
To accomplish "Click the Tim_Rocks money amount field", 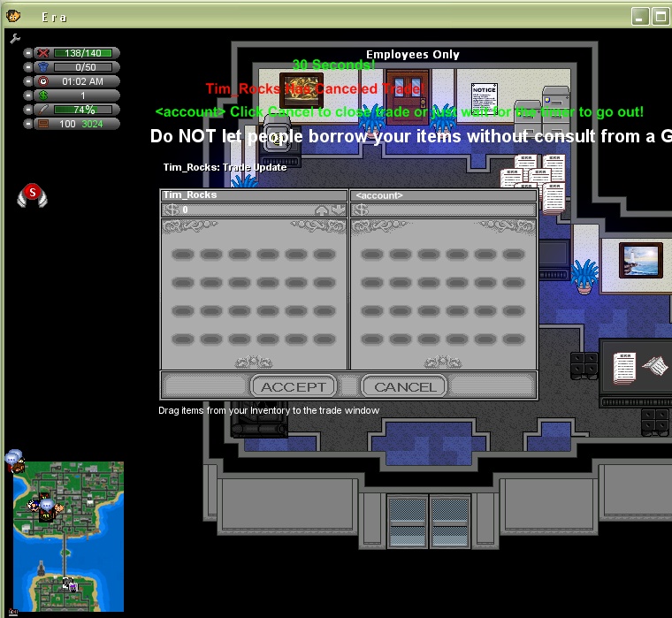I will point(254,210).
